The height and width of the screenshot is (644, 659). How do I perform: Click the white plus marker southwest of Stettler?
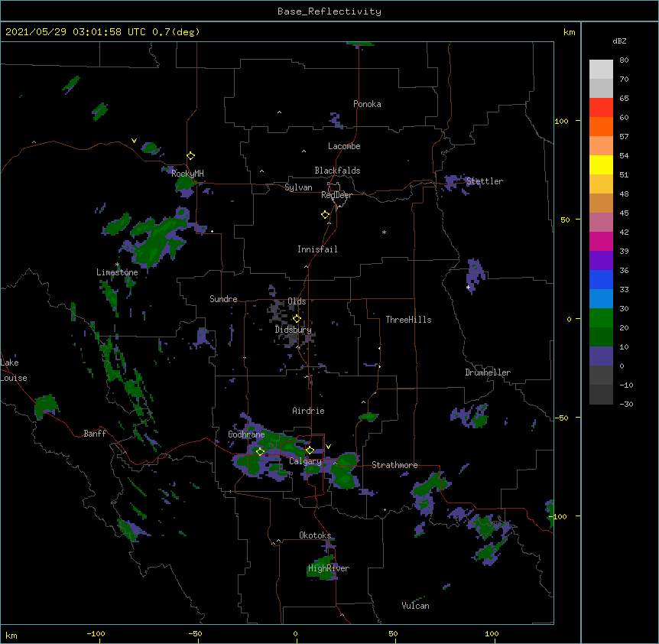[468, 287]
